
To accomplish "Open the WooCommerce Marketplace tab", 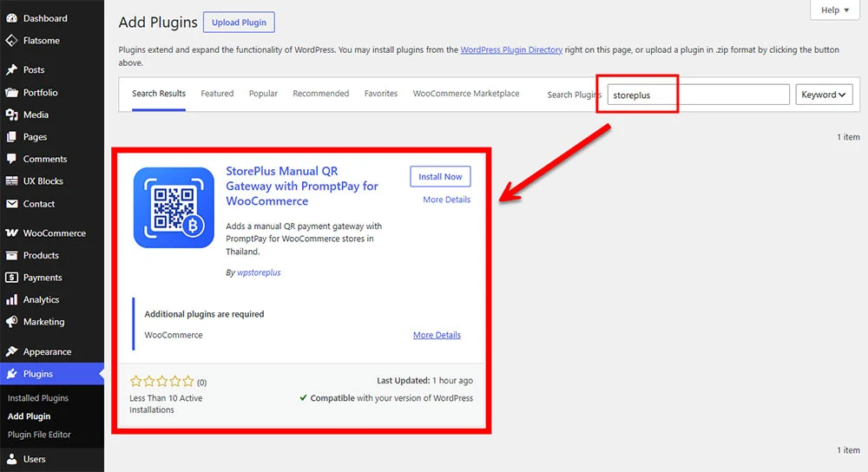I will (x=466, y=94).
